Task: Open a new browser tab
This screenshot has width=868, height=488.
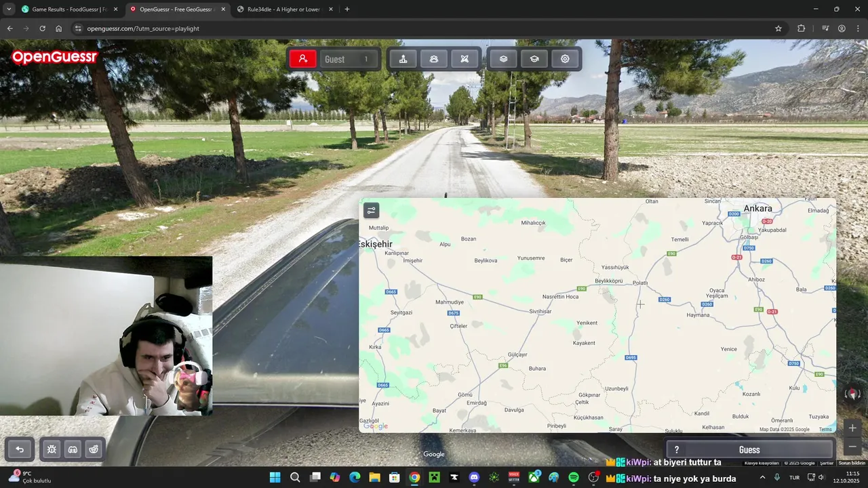Action: (x=347, y=9)
